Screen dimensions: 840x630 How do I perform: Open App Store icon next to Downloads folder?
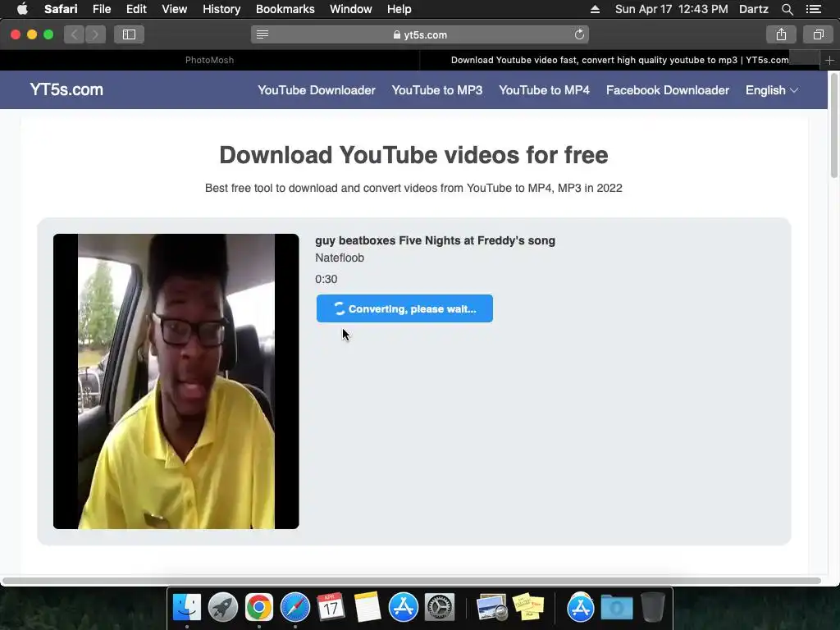[x=580, y=608]
